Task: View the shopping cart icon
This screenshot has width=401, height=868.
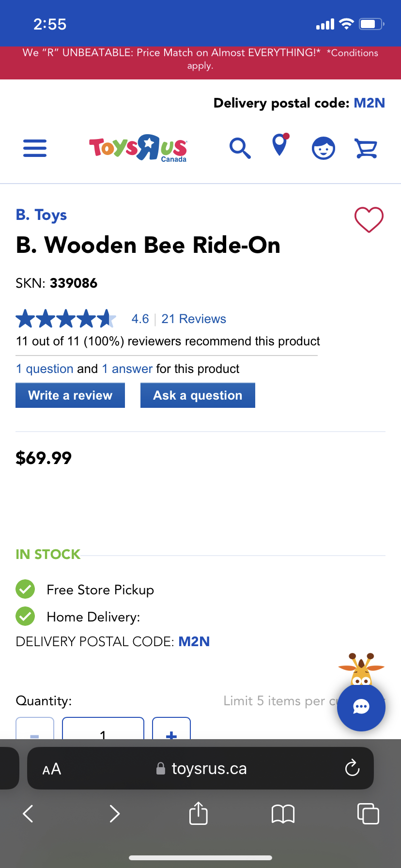Action: point(367,148)
